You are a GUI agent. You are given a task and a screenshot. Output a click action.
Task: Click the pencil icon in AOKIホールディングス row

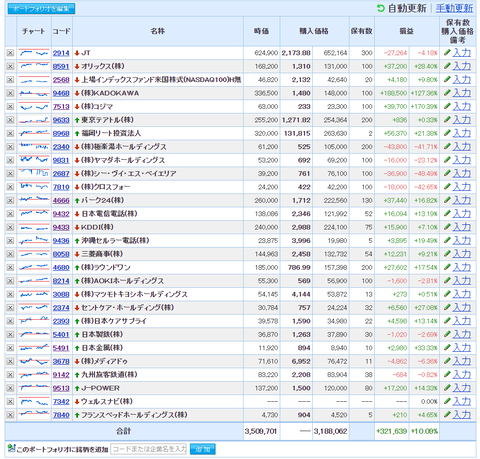click(447, 280)
